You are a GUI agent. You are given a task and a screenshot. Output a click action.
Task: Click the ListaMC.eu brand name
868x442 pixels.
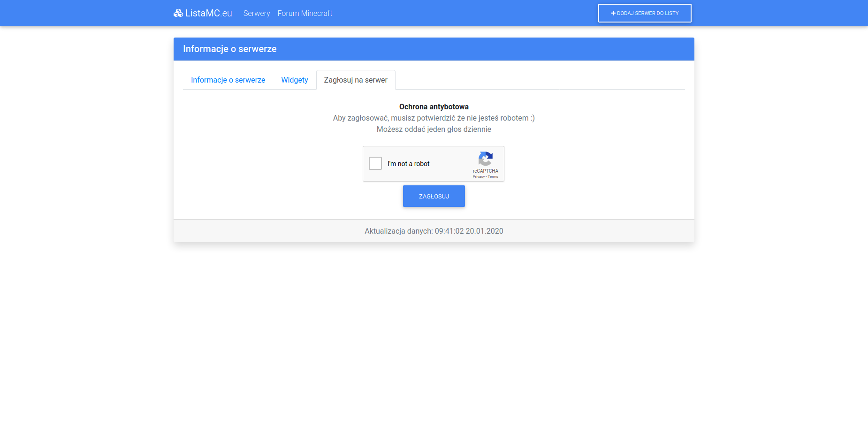[208, 14]
